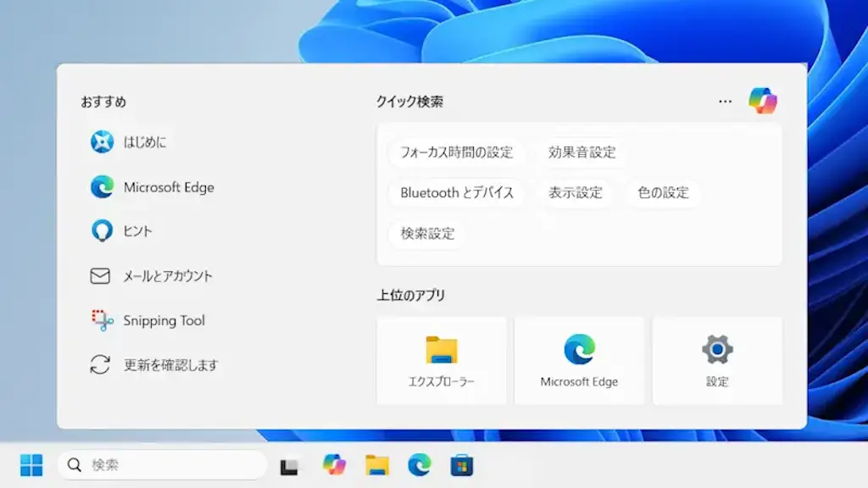
Task: Open the 設定 gear tile
Action: coord(717,361)
